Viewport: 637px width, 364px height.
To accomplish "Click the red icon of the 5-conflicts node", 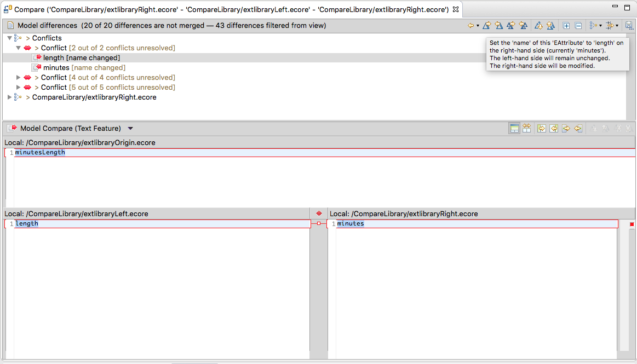I will click(x=27, y=87).
